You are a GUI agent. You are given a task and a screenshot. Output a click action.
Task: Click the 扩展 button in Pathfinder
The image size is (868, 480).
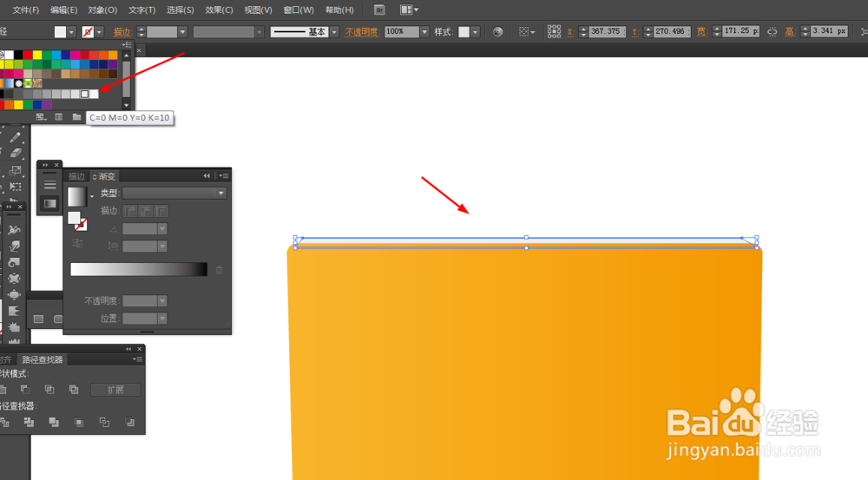[x=115, y=390]
